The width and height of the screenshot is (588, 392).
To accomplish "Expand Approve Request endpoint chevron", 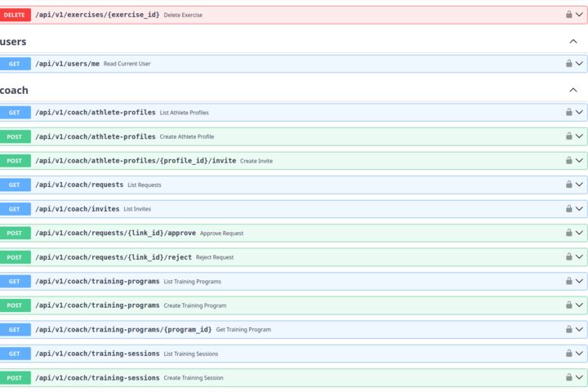I will coord(579,233).
